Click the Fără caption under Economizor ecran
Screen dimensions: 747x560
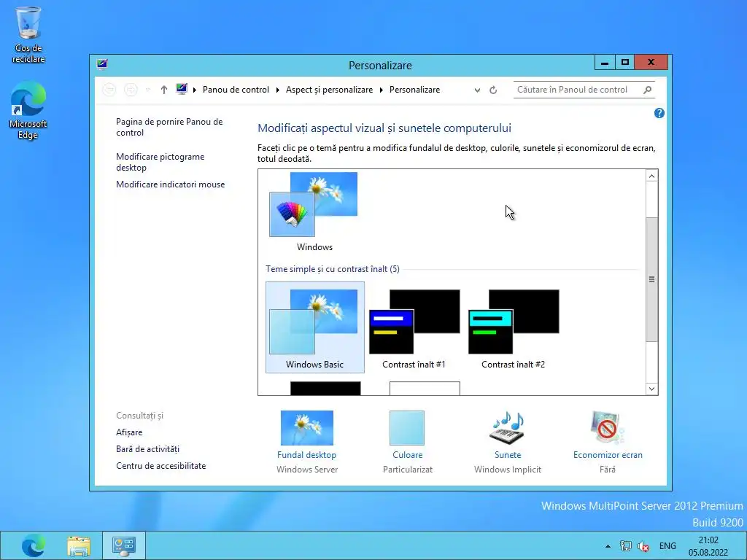click(608, 470)
